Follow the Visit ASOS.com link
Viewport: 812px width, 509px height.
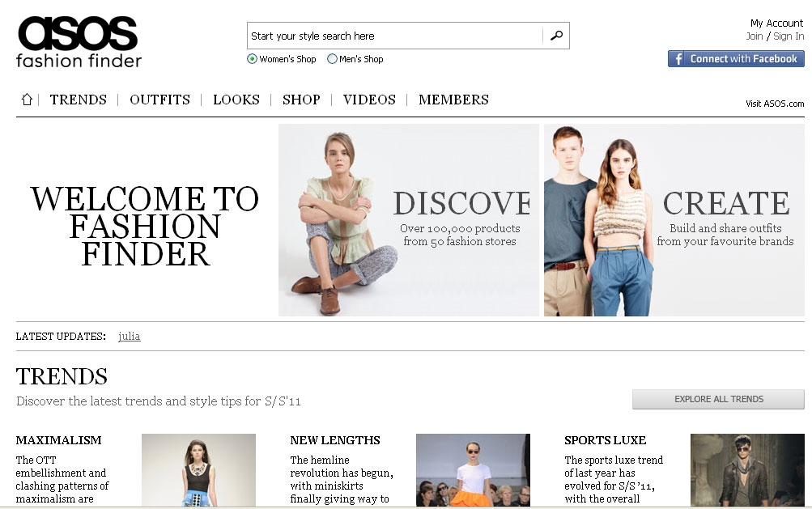[775, 104]
